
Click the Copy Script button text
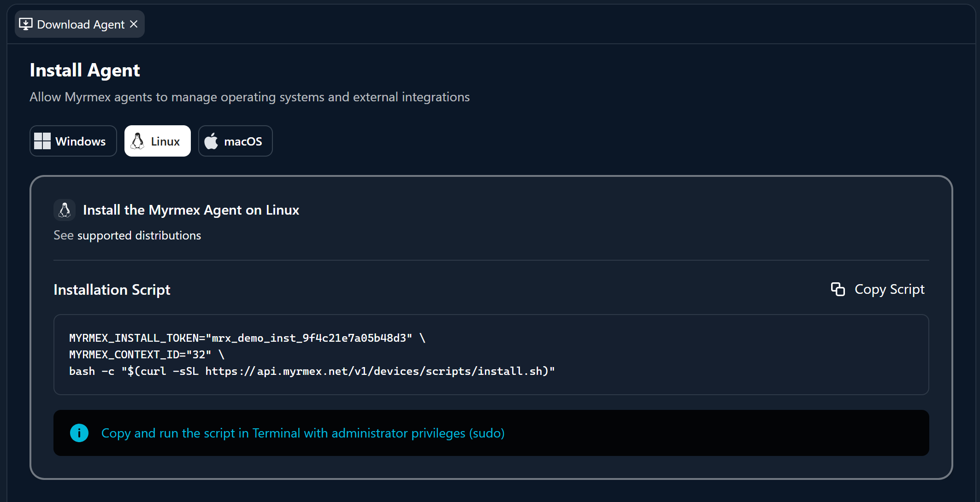889,289
